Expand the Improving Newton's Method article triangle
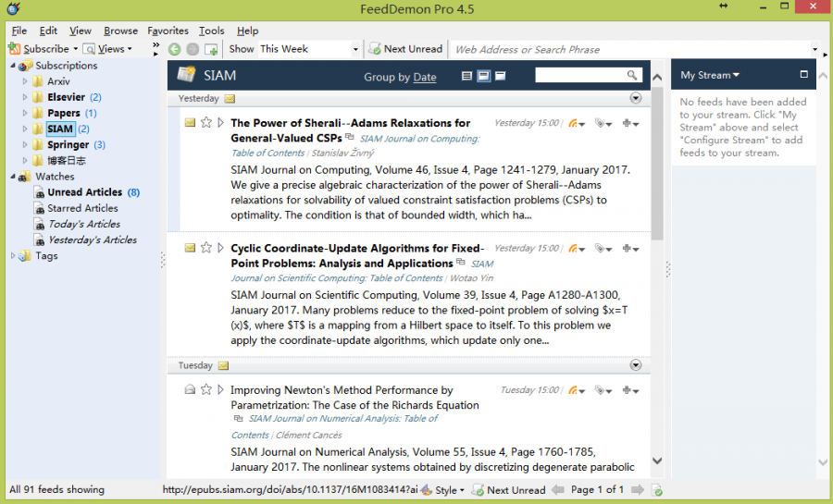This screenshot has height=504, width=833. tap(220, 390)
